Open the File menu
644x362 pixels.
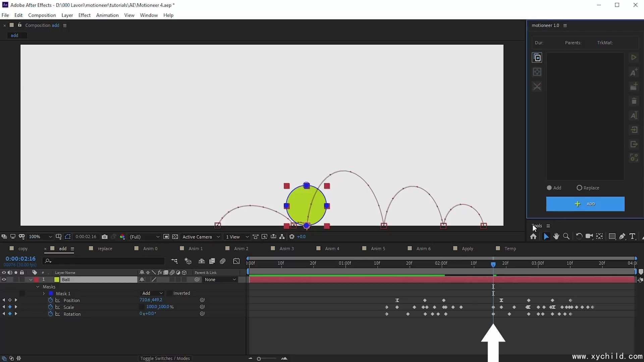5,15
